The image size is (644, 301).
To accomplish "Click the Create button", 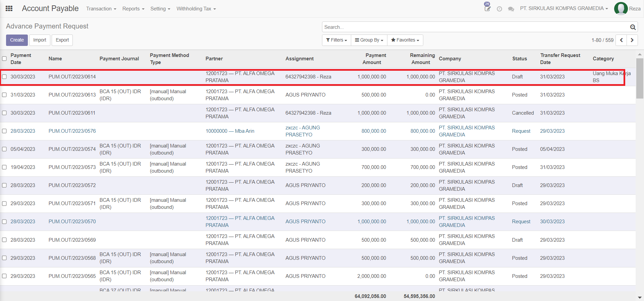I will (17, 40).
